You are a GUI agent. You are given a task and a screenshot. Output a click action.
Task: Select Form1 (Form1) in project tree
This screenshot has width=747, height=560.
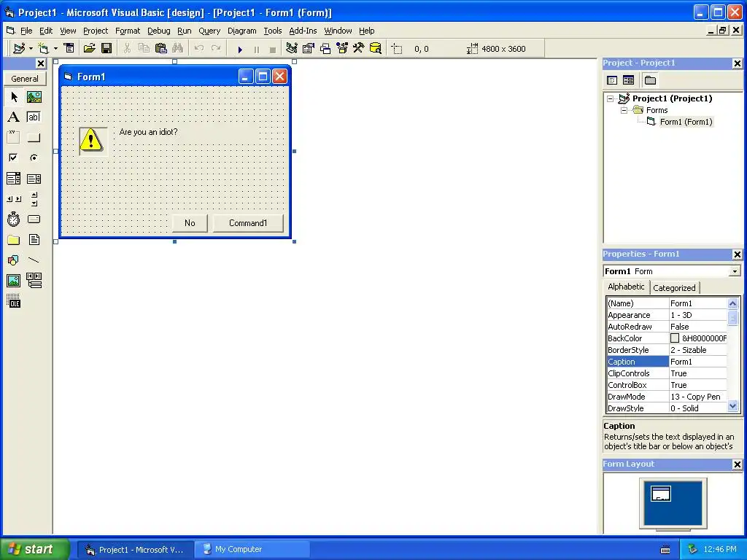[686, 122]
